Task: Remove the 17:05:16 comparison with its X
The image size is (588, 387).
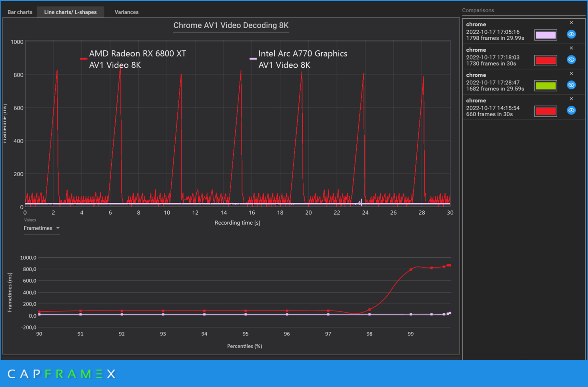Action: click(x=571, y=23)
